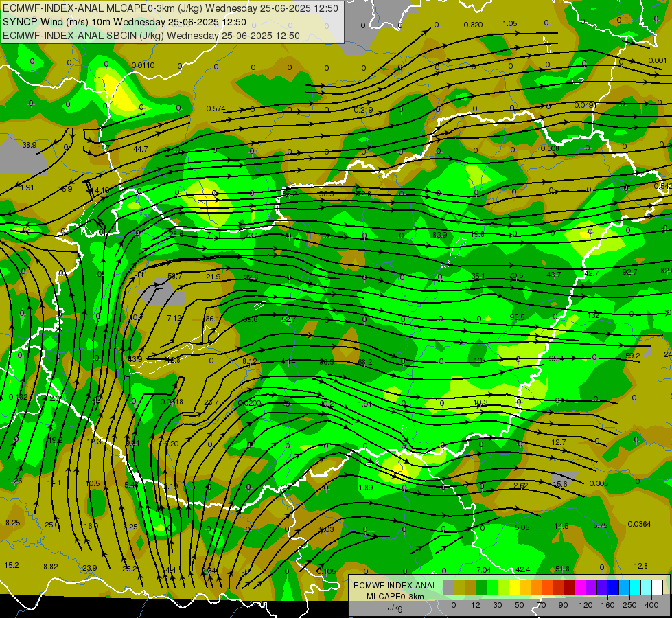Click the 0.574 map value
672x618 pixels.
pyautogui.click(x=216, y=108)
